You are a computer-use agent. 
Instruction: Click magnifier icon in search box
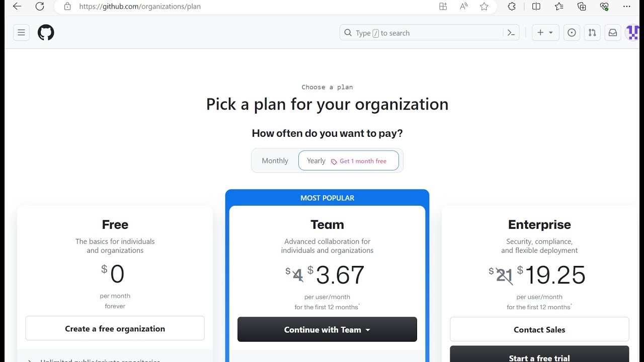pos(348,33)
